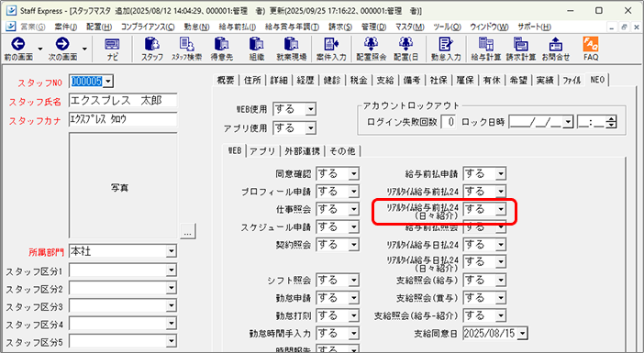Open the WEB使用 dropdown
This screenshot has width=644, height=353.
[311, 109]
